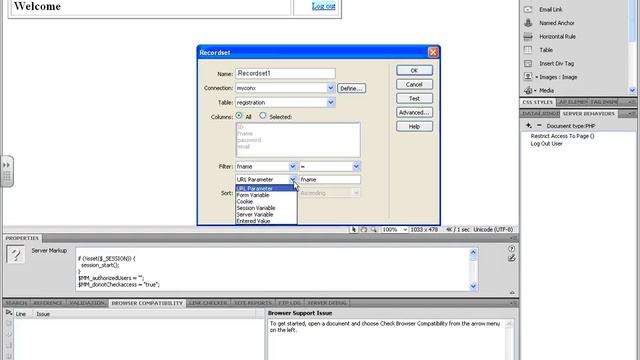Close the Recordset dialog
The image size is (640, 360).
(433, 52)
